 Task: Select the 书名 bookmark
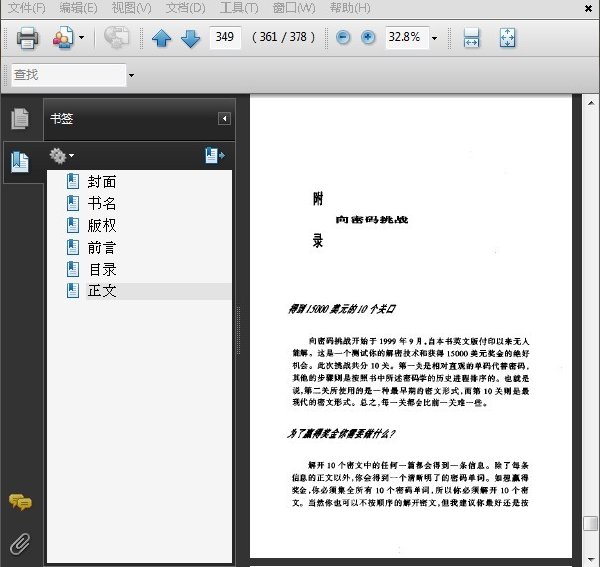point(102,204)
